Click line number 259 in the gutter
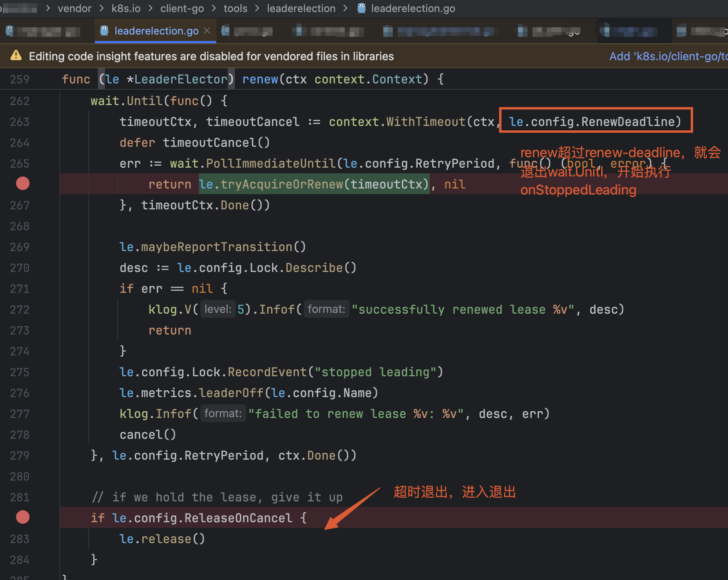The image size is (728, 580). point(20,79)
